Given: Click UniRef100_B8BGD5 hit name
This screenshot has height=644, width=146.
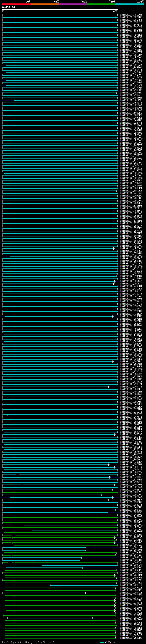Looking at the screenshot, I should click(x=131, y=567).
